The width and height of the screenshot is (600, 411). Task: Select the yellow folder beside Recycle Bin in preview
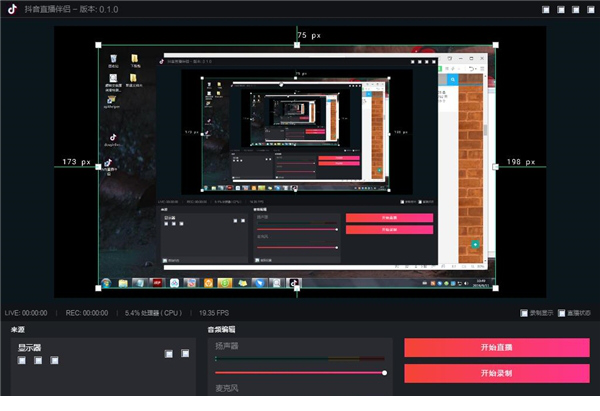click(134, 58)
